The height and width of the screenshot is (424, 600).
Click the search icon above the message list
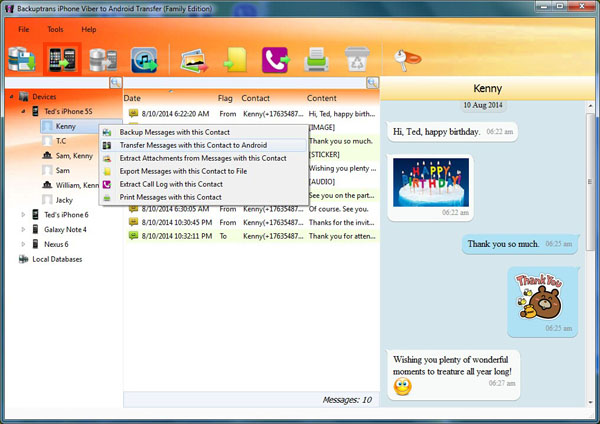point(372,82)
